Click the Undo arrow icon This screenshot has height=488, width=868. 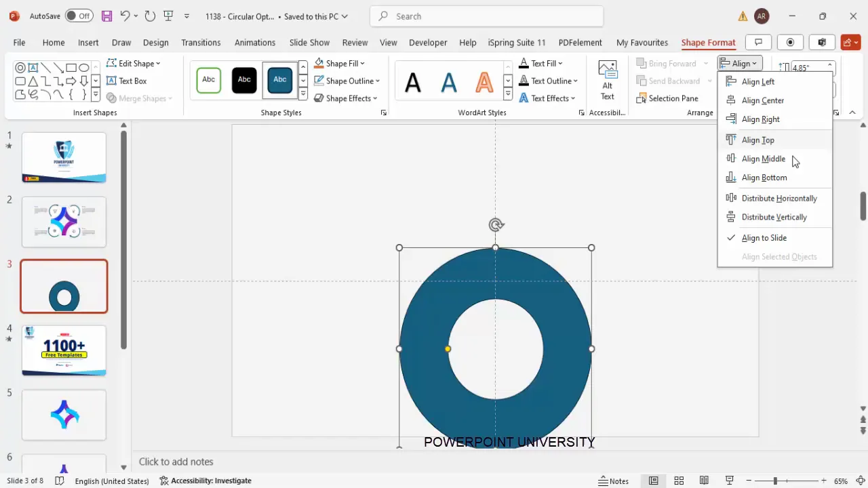[x=125, y=16]
